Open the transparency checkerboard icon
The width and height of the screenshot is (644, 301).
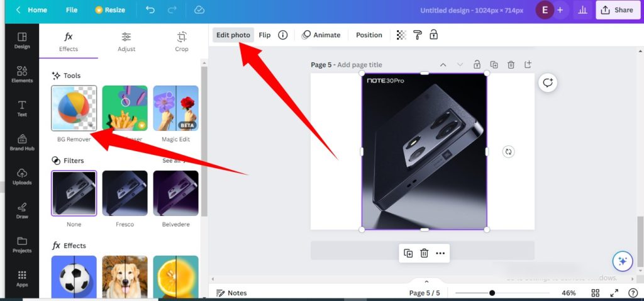click(x=401, y=35)
